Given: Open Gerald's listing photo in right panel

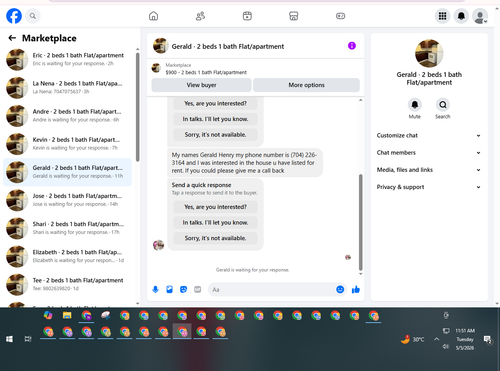Looking at the screenshot, I should (429, 53).
